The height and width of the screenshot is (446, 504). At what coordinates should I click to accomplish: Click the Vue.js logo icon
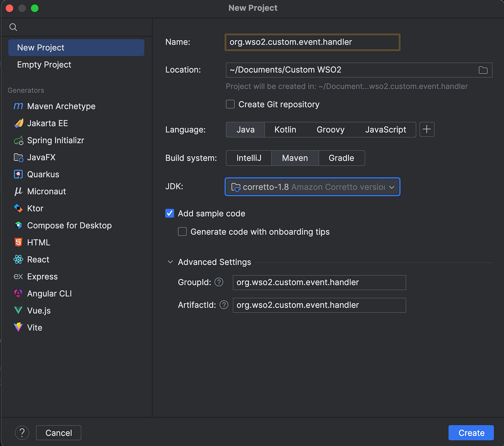tap(18, 310)
